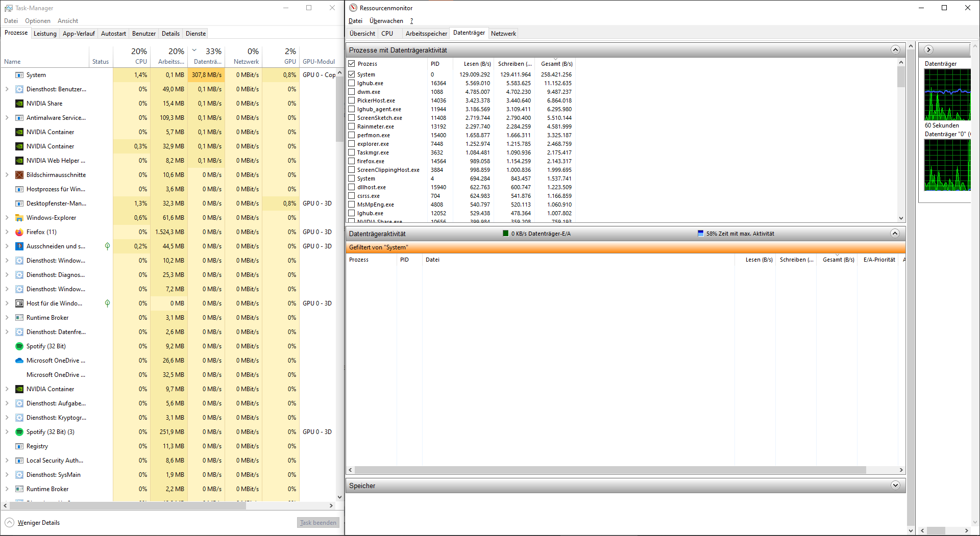Expand the Windows-Explorer process group
The height and width of the screenshot is (536, 980).
[7, 218]
